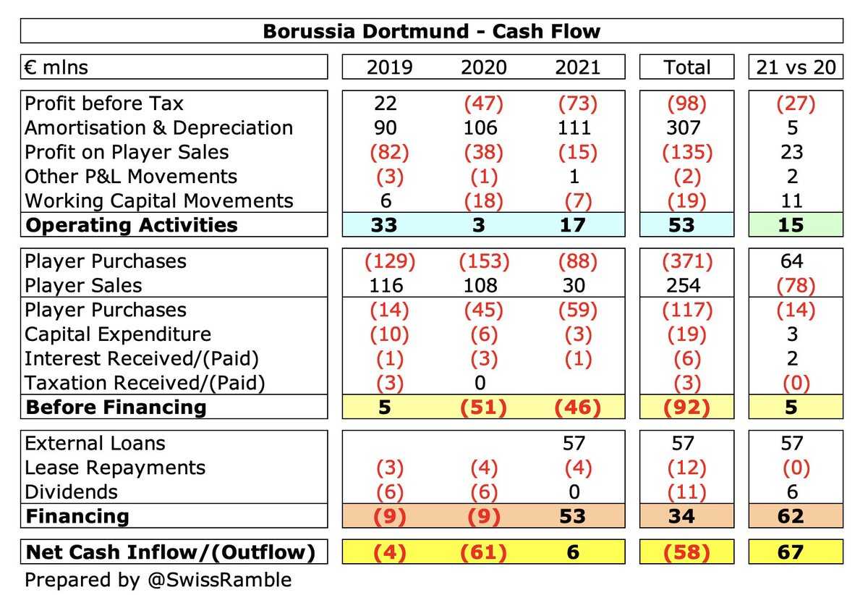Select the player purchases total (371)

coord(688,261)
